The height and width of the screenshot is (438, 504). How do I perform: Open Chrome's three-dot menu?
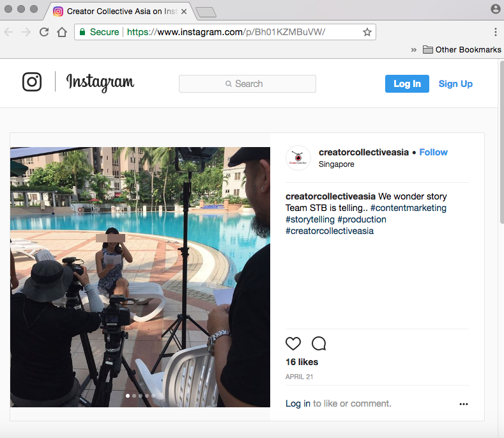[x=495, y=32]
